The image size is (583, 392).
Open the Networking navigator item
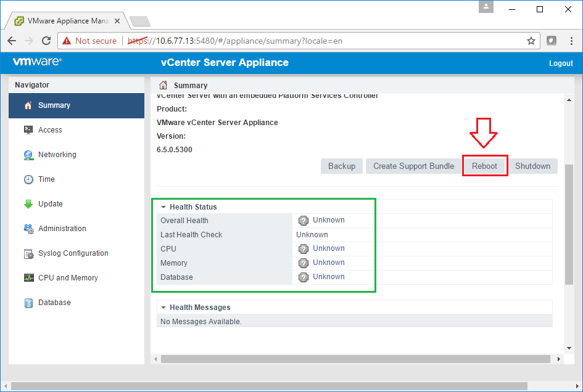[x=76, y=155]
